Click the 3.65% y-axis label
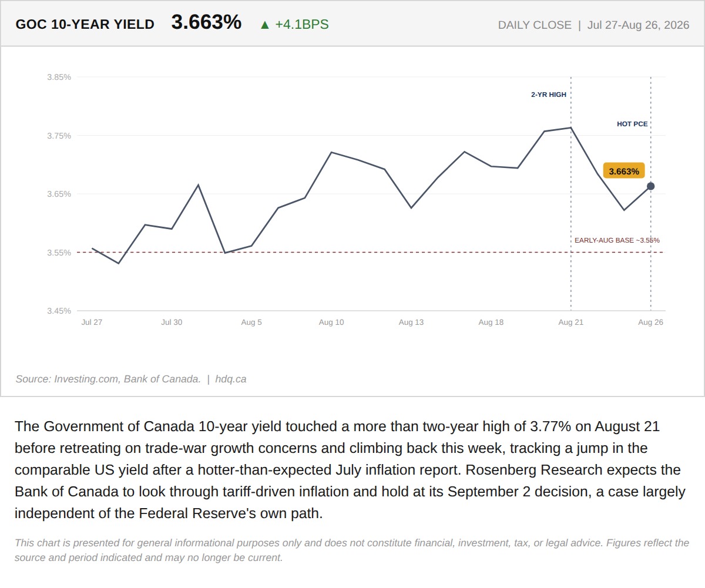 point(59,194)
